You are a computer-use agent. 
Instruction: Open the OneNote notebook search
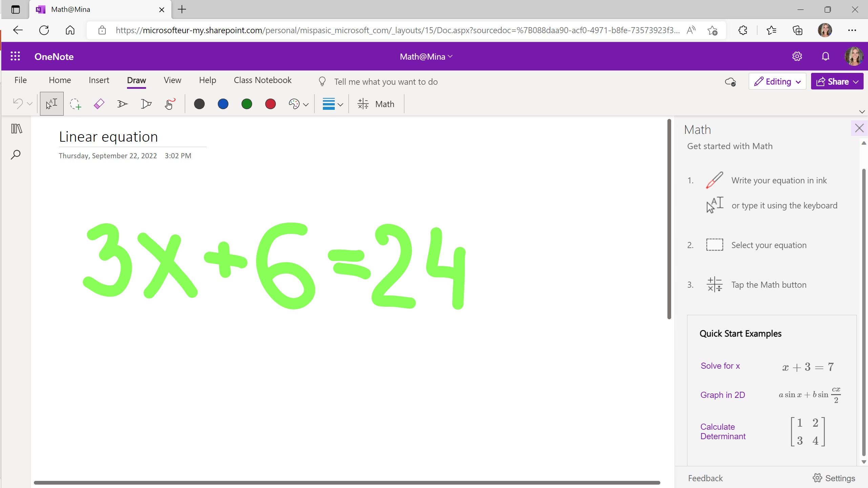pyautogui.click(x=16, y=155)
